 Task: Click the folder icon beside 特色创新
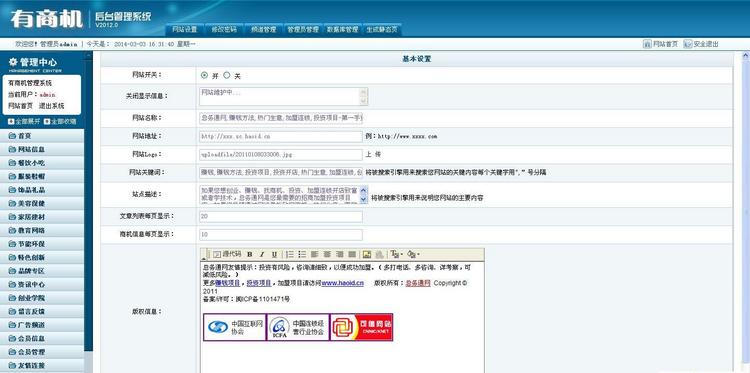click(12, 257)
